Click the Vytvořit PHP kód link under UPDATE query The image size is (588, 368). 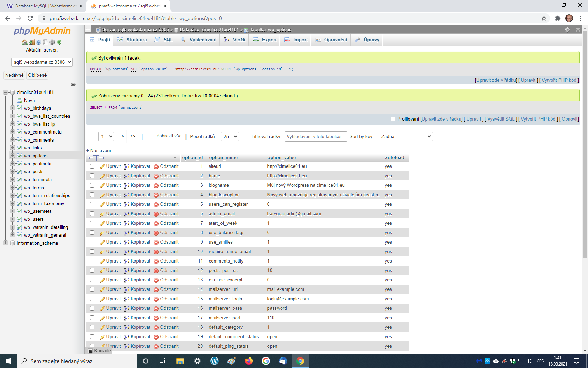coord(559,80)
